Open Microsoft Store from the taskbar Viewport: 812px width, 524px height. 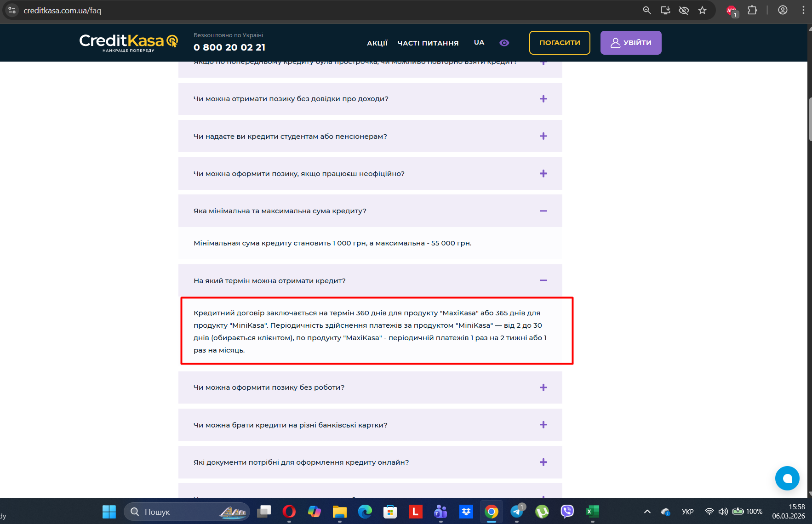click(x=390, y=512)
